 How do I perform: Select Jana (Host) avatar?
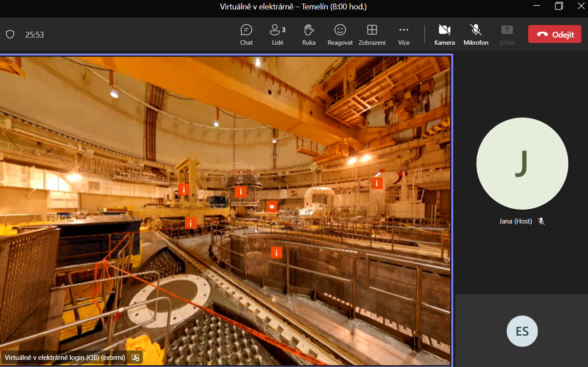tap(522, 164)
